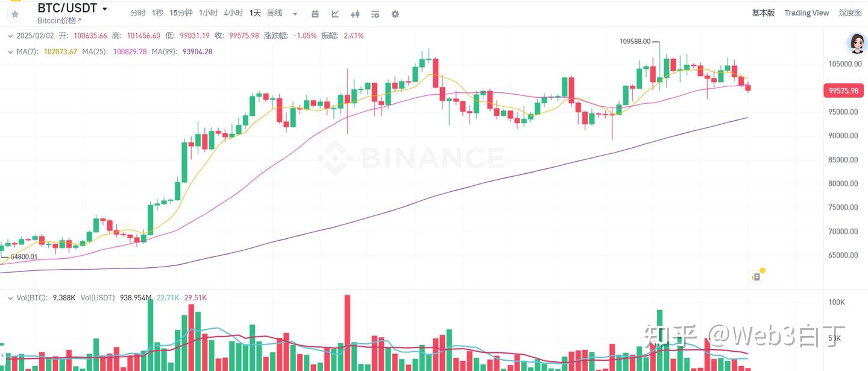Click the list display options icon

[375, 13]
